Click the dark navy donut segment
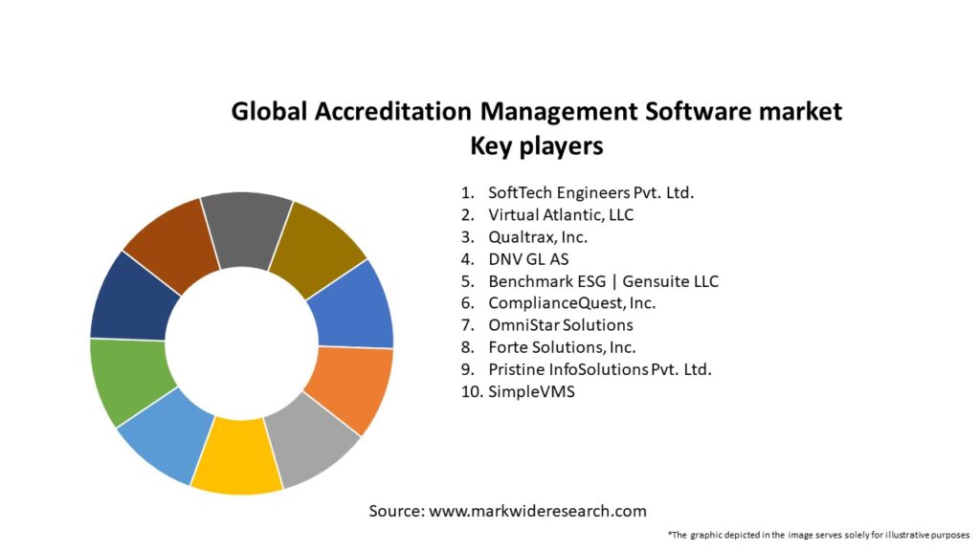The width and height of the screenshot is (980, 551). point(133,298)
